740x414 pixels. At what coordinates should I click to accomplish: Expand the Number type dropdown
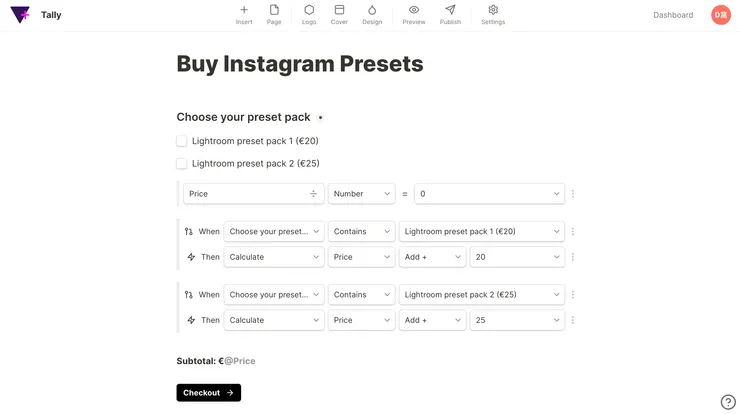pyautogui.click(x=361, y=194)
